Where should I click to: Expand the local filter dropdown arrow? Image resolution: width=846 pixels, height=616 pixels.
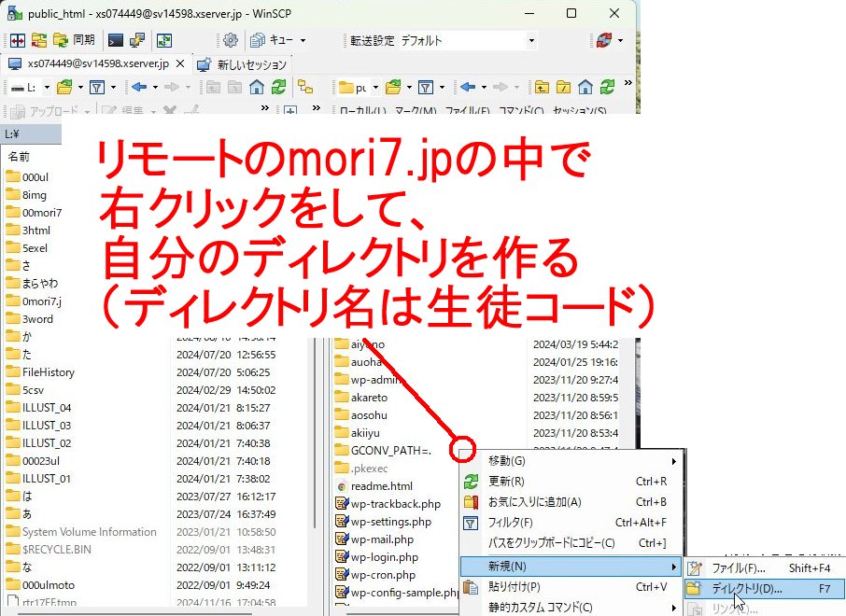point(113,88)
